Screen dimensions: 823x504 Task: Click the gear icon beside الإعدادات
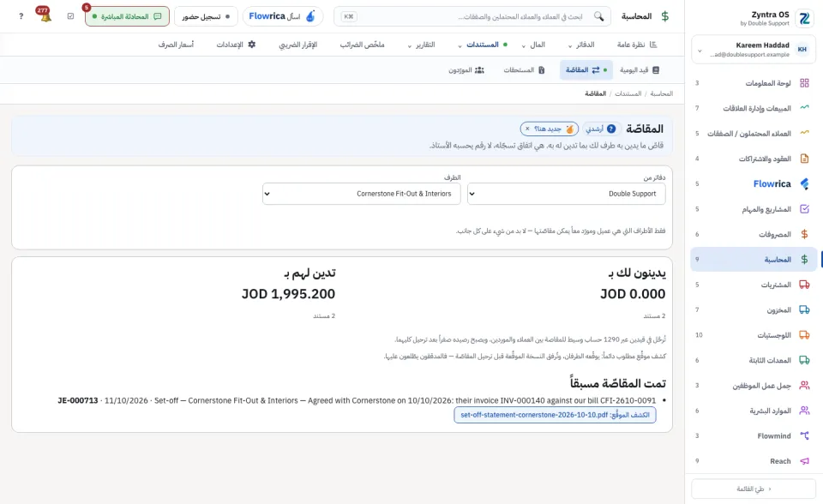pos(252,45)
